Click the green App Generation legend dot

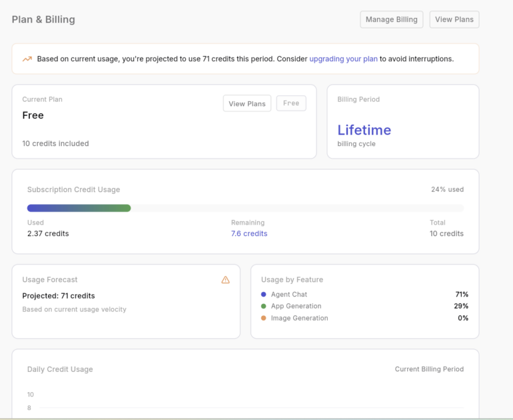264,306
